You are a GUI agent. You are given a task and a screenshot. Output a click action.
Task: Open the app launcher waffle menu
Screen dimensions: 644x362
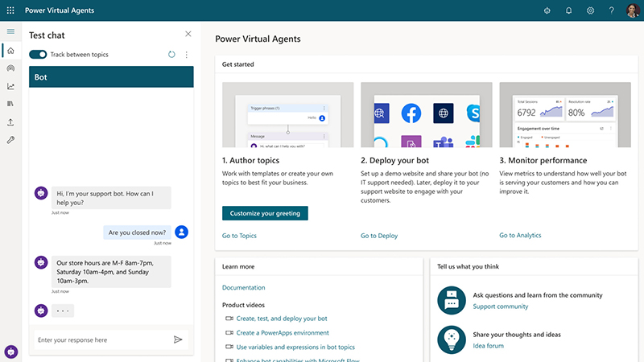pos(10,10)
